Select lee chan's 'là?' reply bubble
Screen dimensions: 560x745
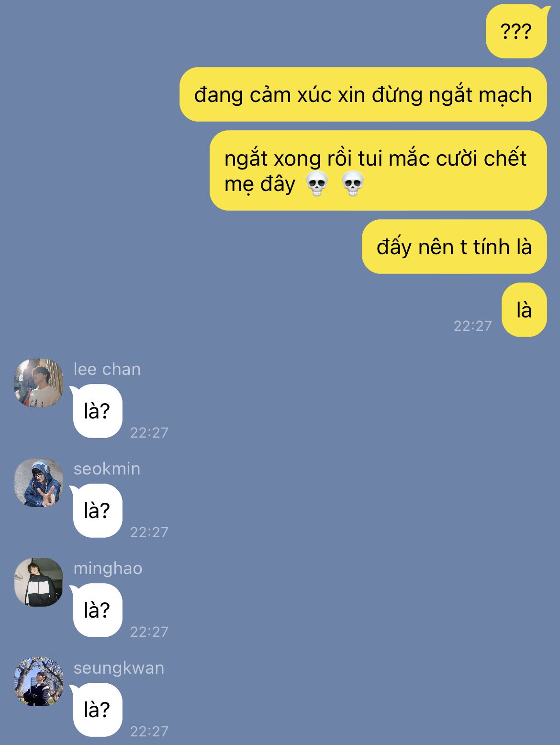(x=97, y=411)
